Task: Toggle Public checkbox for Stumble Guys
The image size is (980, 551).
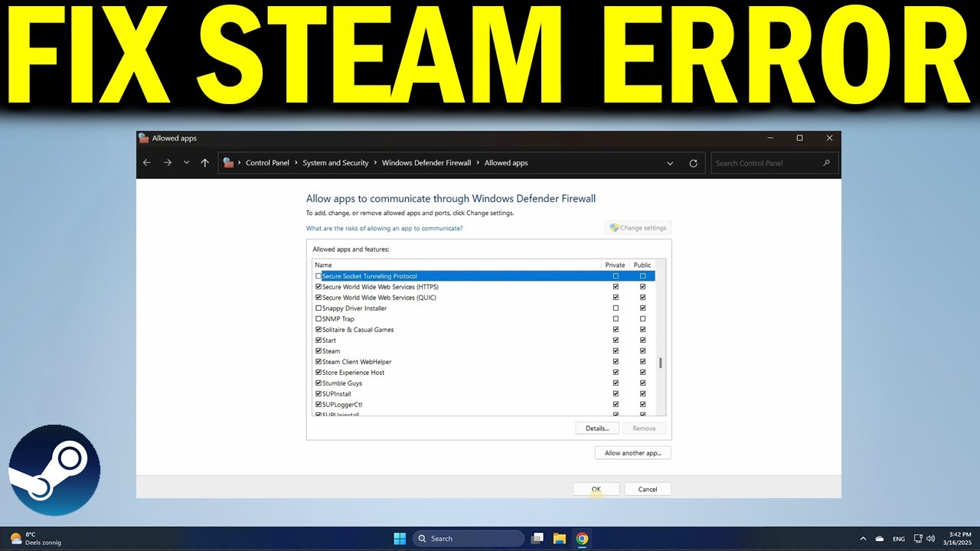Action: coord(642,383)
